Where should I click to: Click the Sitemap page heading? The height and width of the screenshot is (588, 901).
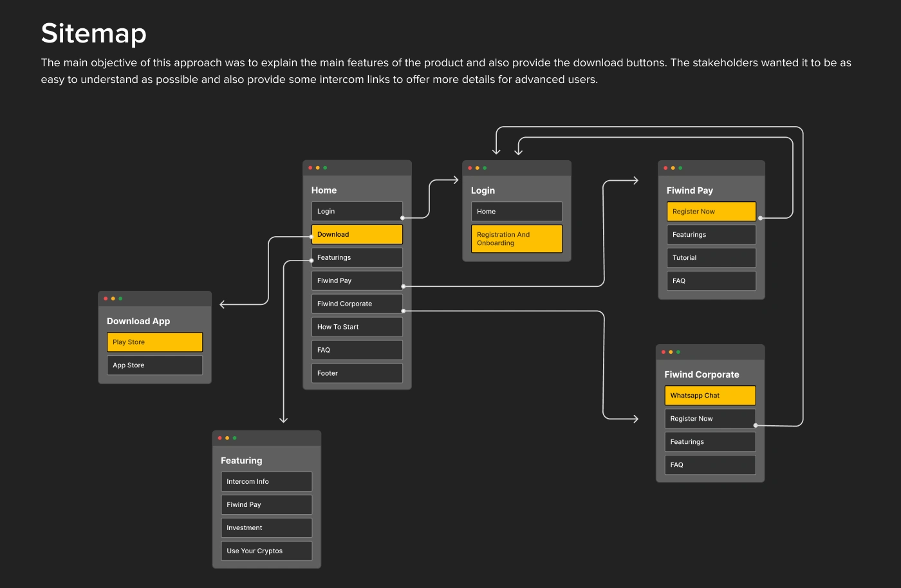(x=94, y=33)
